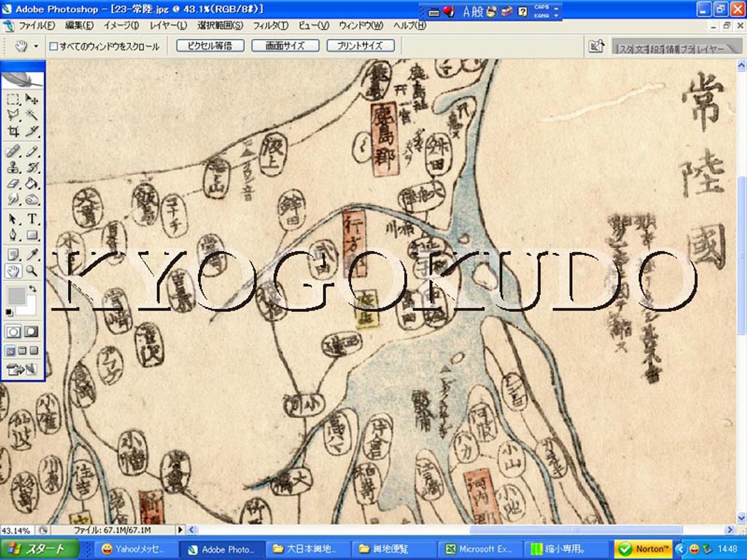Swap foreground and background colors

[x=32, y=289]
